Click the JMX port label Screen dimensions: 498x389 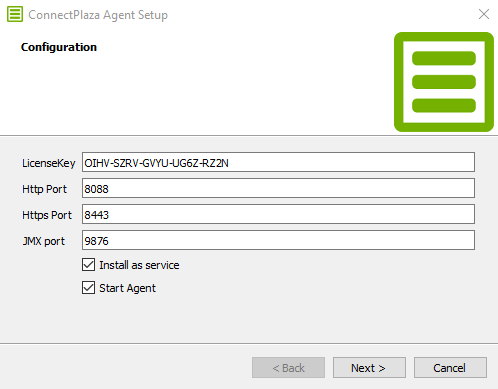44,241
